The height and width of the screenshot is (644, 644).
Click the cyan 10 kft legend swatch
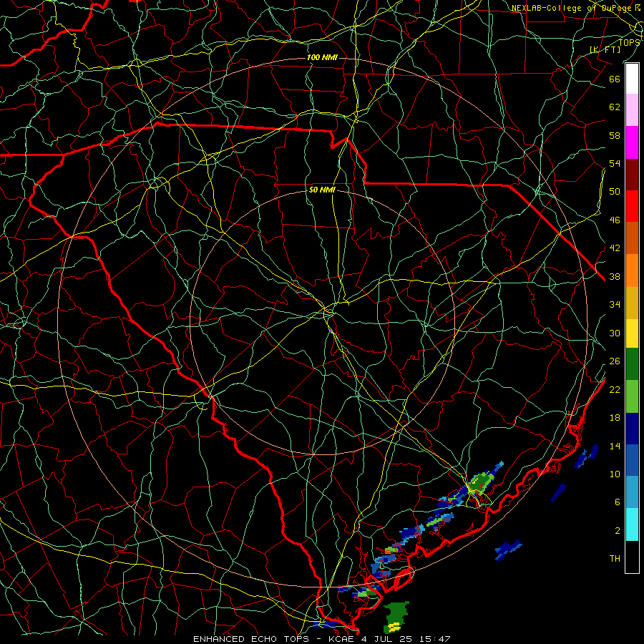(632, 525)
